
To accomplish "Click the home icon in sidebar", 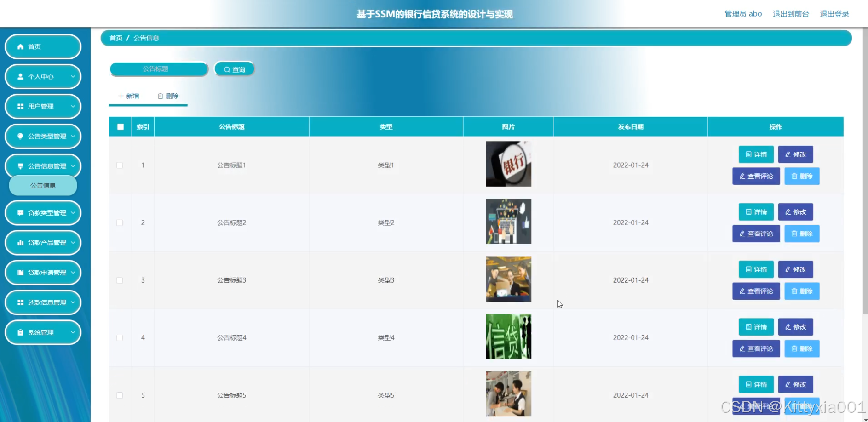I will (x=20, y=47).
